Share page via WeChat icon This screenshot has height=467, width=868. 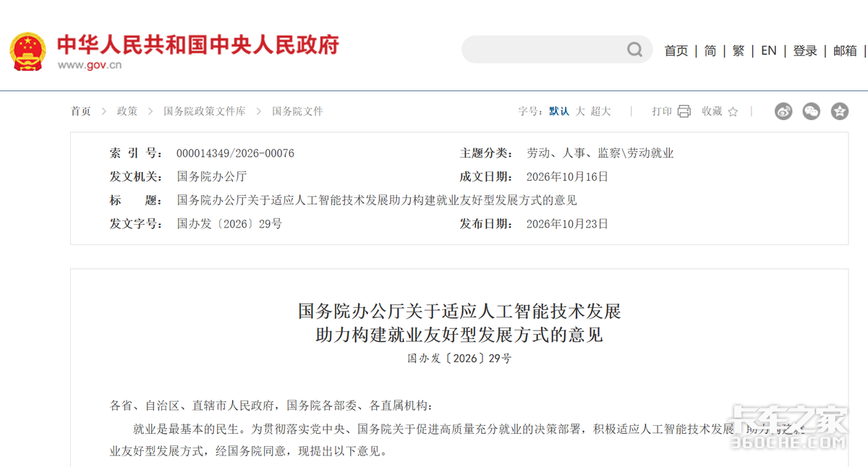click(812, 111)
